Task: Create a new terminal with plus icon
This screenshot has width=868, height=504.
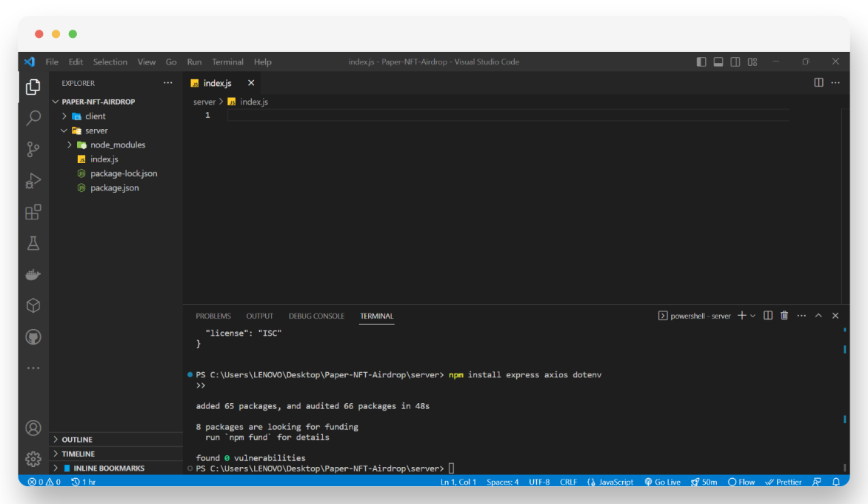Action: [x=742, y=316]
